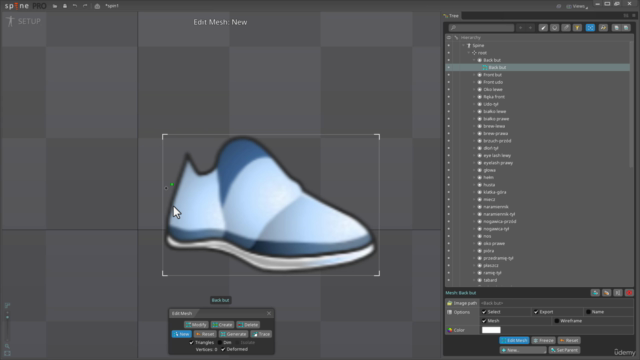Expand the miecz slot

(474, 200)
